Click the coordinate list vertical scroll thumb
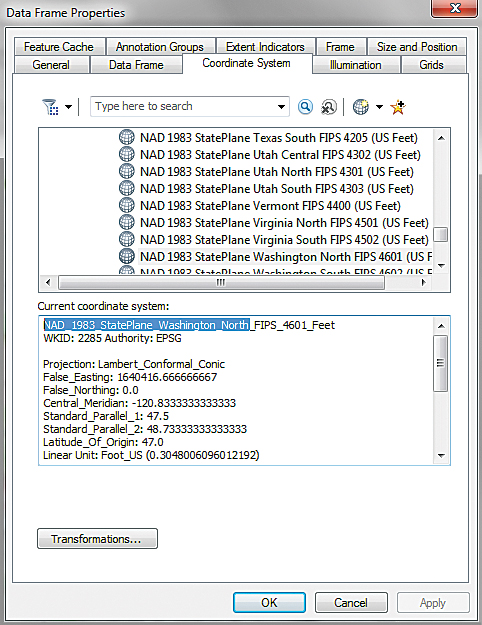The height and width of the screenshot is (625, 482). tap(441, 234)
